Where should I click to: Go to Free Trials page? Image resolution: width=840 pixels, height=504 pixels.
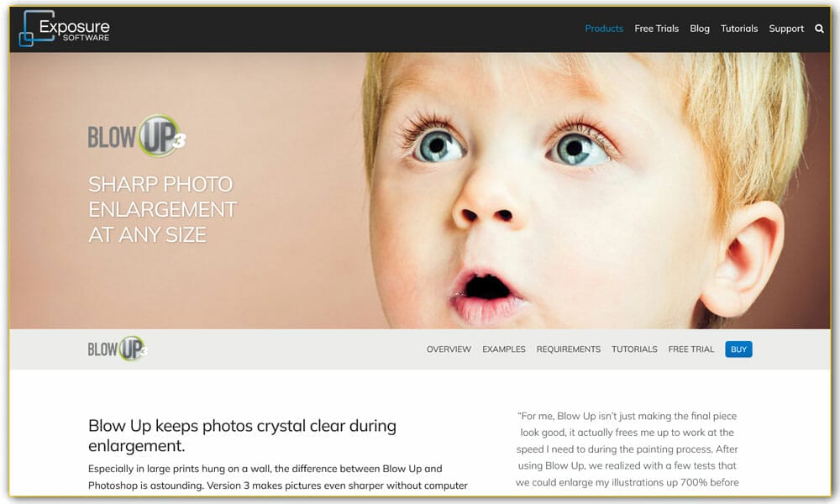[x=656, y=29]
